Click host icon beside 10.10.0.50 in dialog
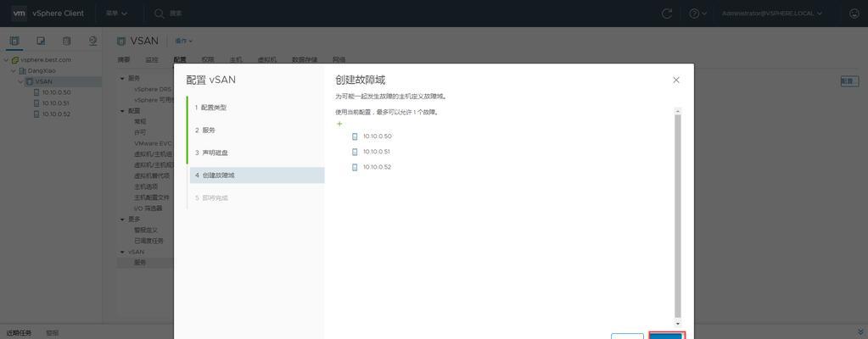Screen dimensions: 868x339 click(355, 136)
